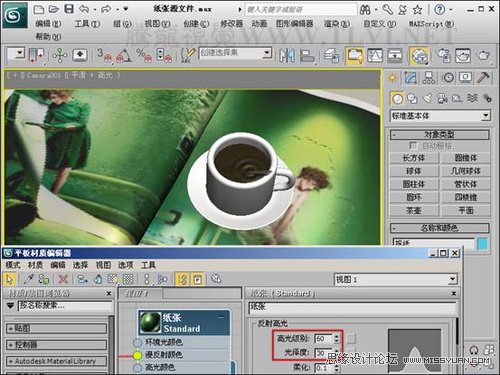This screenshot has height=375, width=500.
Task: Click the Percent Snap toggle icon
Action: [x=144, y=55]
